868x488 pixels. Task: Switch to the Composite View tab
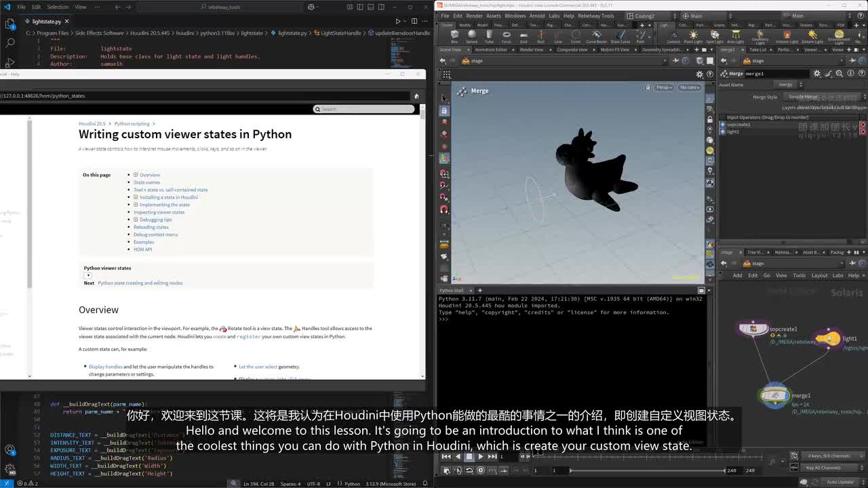[572, 49]
